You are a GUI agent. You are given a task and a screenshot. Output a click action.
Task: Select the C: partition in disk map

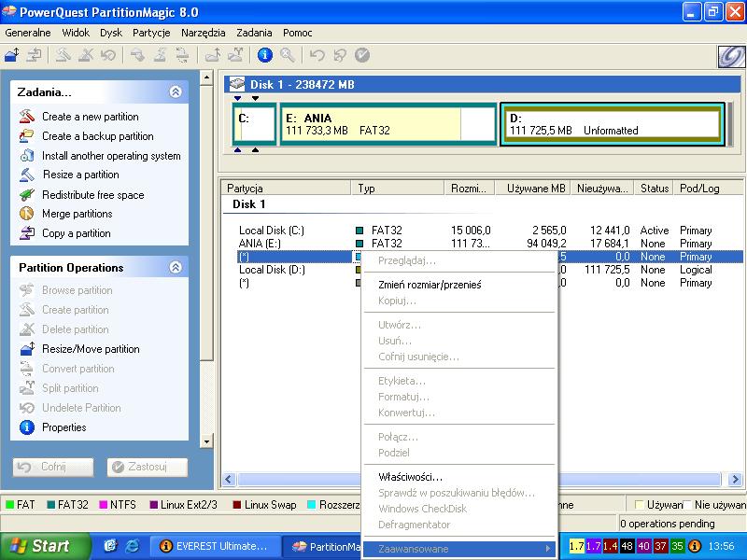coord(254,124)
